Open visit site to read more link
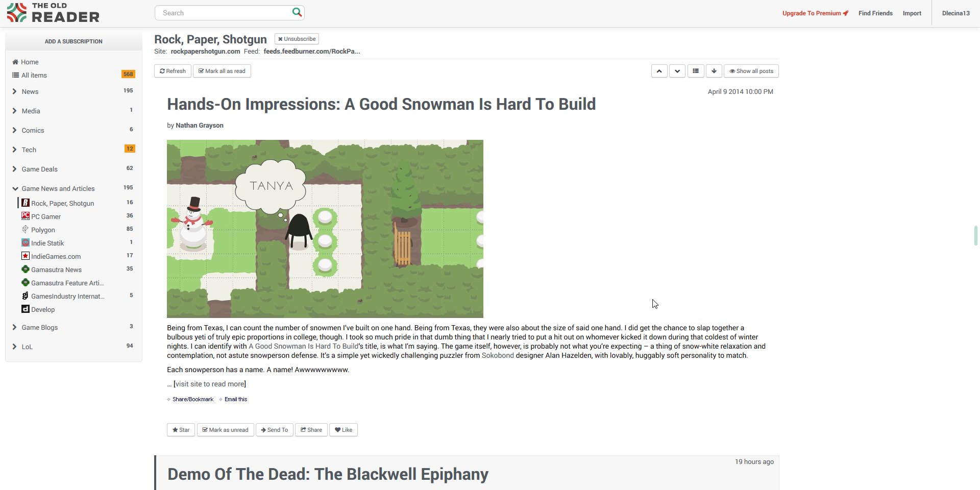The width and height of the screenshot is (980, 490). pos(210,384)
